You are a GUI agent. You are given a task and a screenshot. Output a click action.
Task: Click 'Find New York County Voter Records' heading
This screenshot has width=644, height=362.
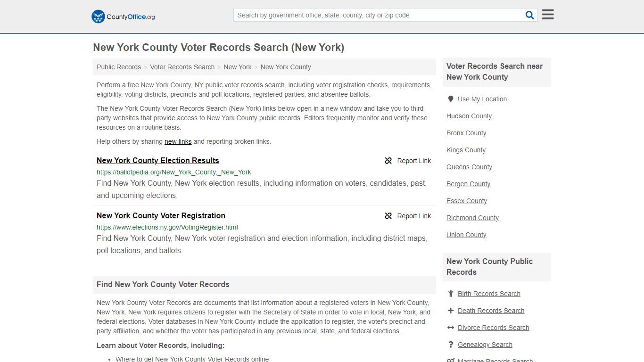point(163,285)
